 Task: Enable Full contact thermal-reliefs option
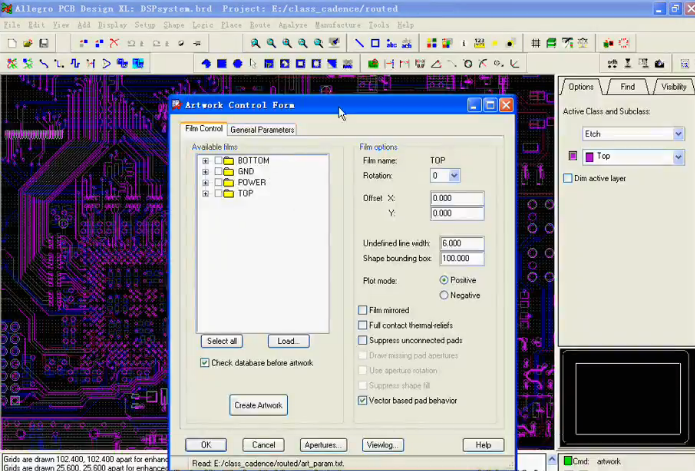363,325
